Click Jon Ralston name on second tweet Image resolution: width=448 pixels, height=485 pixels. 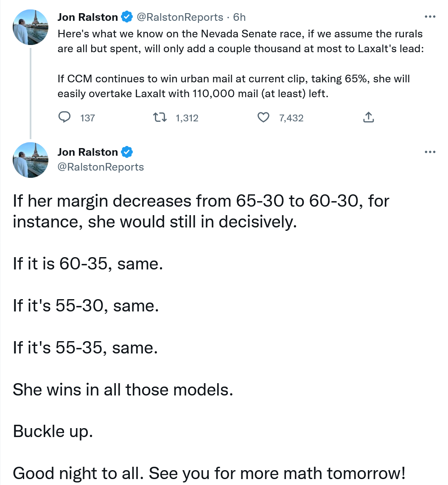[x=87, y=152]
